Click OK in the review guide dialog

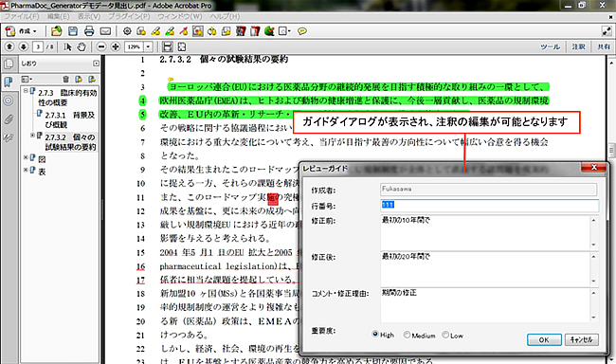coord(544,339)
